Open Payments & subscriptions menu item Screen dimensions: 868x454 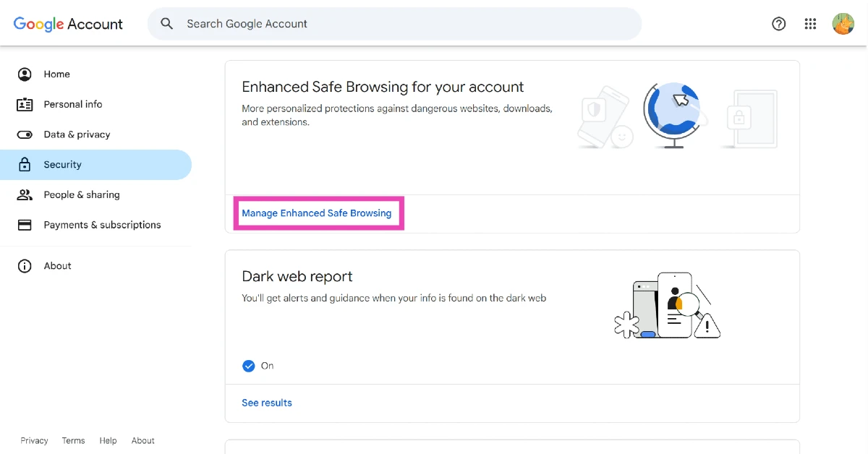click(x=102, y=225)
